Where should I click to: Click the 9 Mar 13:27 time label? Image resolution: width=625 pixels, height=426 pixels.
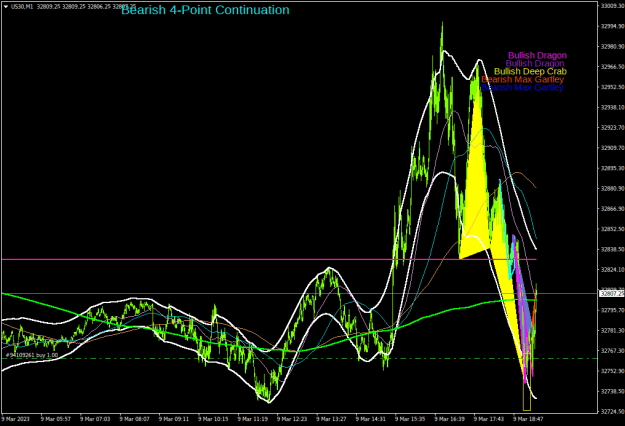(331, 419)
